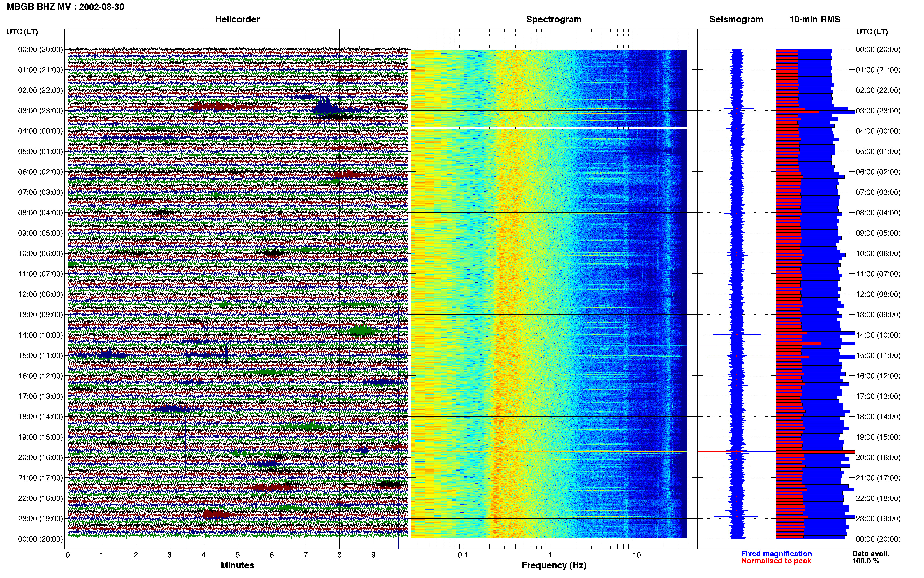Click the '10-min RMS' panel heading
The width and height of the screenshot is (924, 578).
815,20
